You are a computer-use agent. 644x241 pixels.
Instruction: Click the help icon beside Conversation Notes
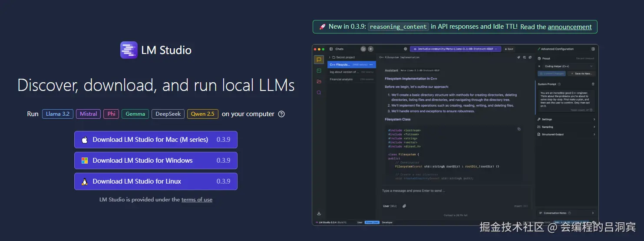[569, 213]
